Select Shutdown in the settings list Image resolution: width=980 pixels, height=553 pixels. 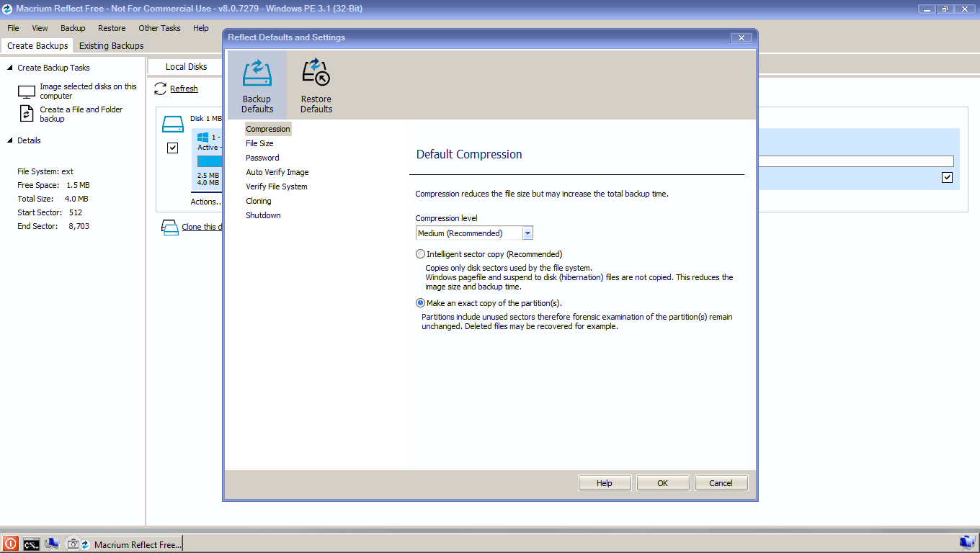point(263,215)
